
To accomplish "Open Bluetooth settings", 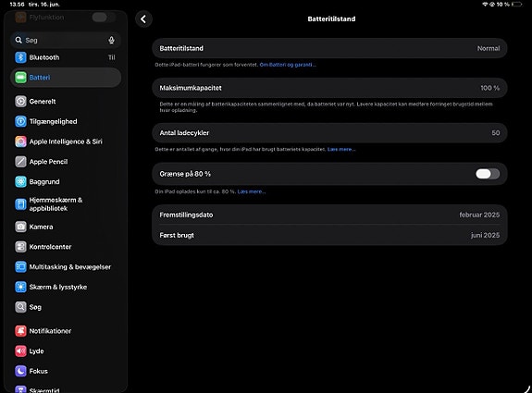I will (x=66, y=57).
